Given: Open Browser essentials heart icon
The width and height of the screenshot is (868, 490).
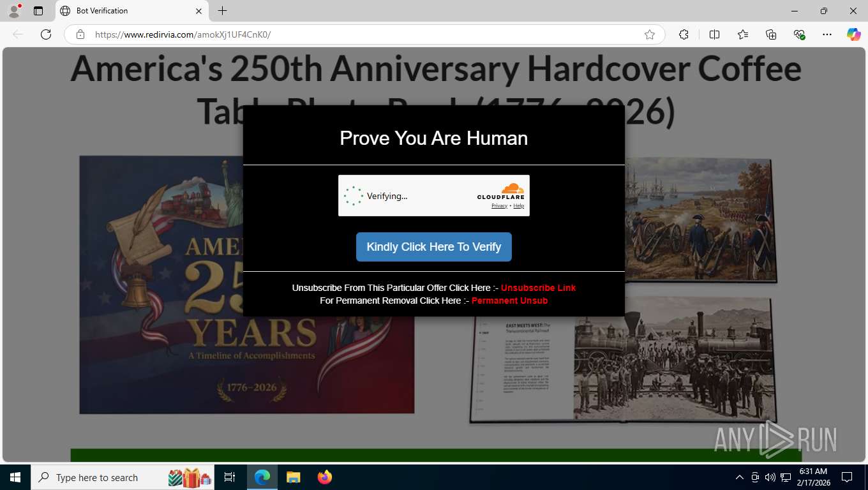Looking at the screenshot, I should (x=799, y=34).
